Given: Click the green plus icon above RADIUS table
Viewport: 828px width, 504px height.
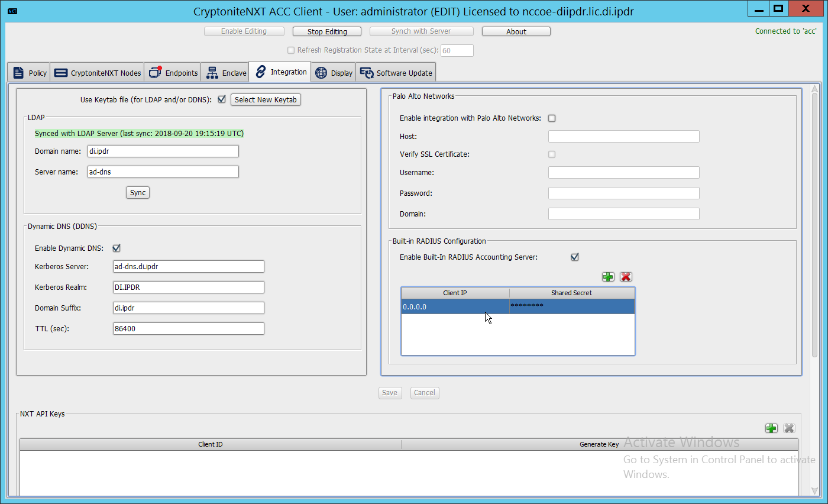Looking at the screenshot, I should pyautogui.click(x=608, y=277).
